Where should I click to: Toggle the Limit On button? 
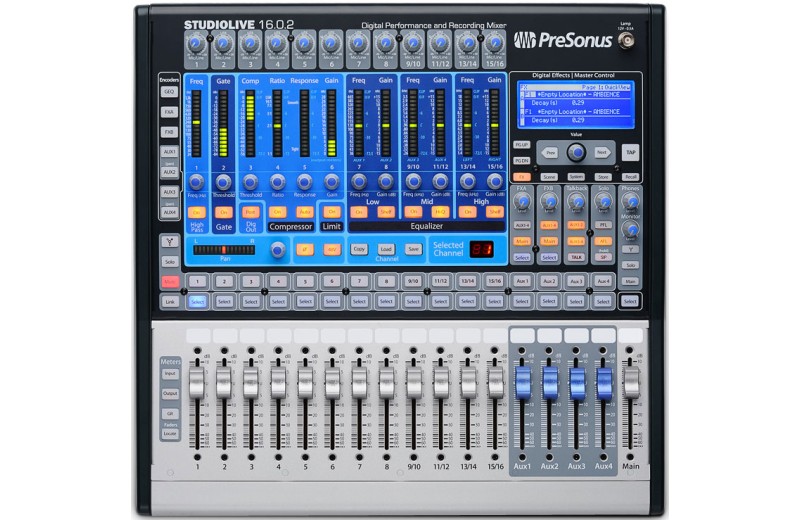(x=332, y=212)
